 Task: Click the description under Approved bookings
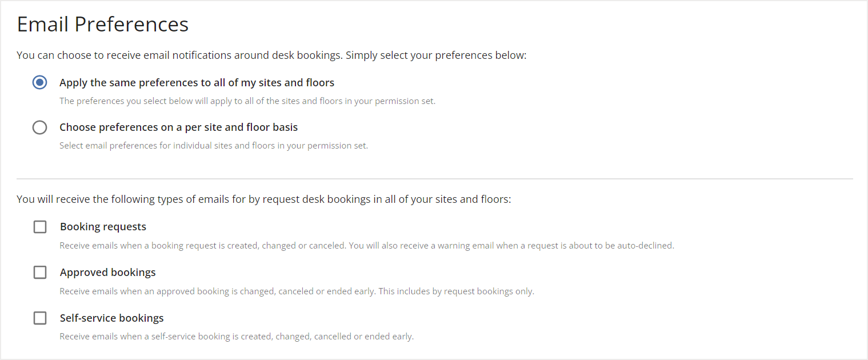tap(297, 291)
